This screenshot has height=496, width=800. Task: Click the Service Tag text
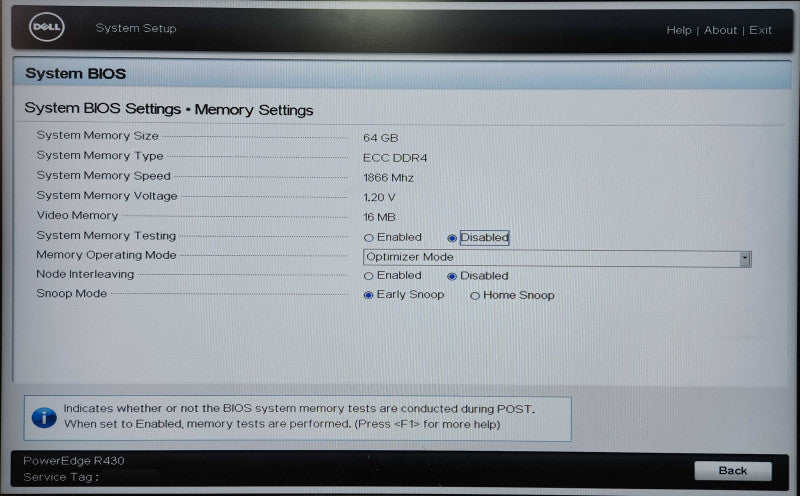(61, 477)
